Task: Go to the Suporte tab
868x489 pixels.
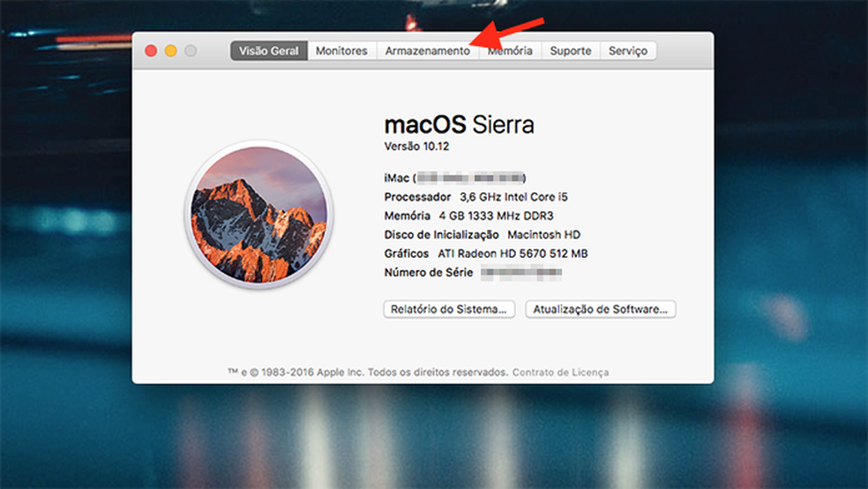Action: [570, 51]
